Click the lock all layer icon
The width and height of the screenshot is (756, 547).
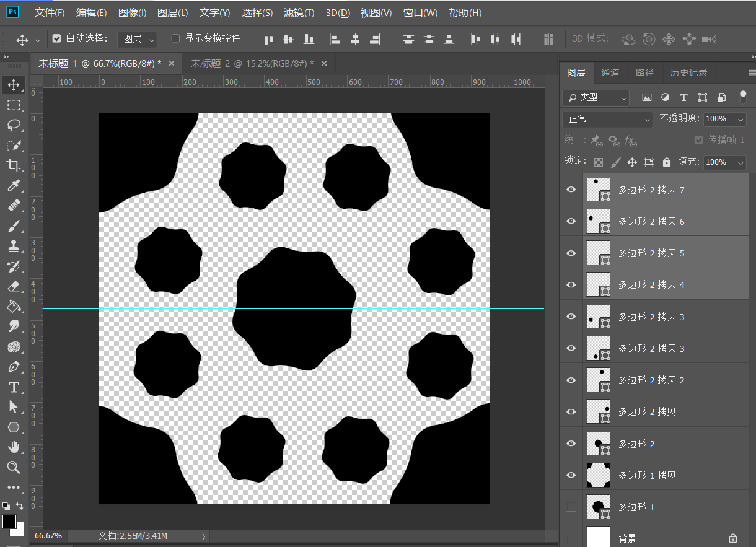point(666,162)
